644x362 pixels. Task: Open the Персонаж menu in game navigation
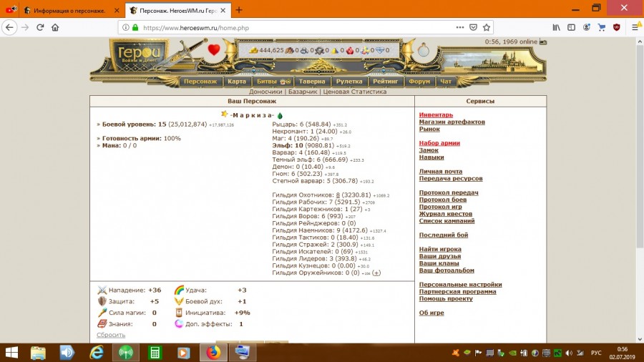click(x=200, y=82)
